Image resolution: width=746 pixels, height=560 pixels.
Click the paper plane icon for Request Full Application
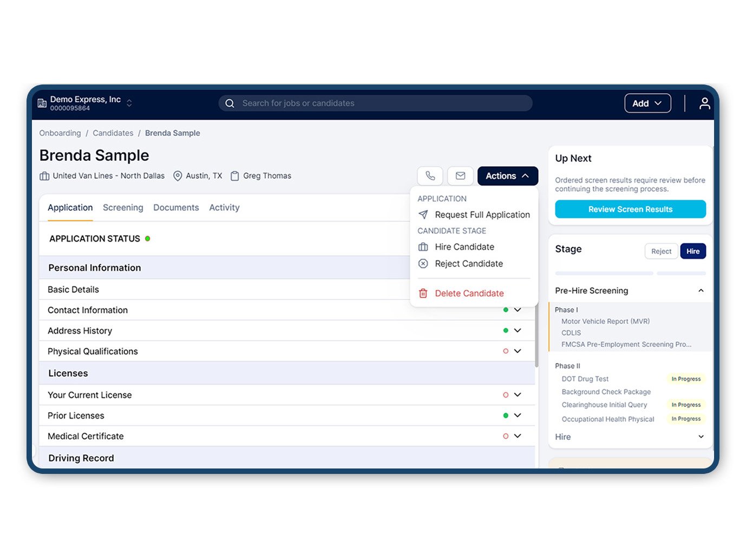(x=423, y=215)
